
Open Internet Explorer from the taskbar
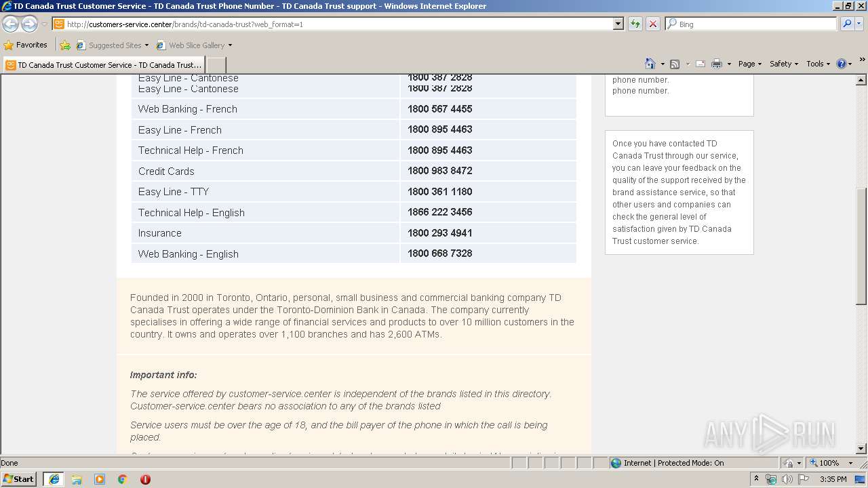tap(54, 479)
